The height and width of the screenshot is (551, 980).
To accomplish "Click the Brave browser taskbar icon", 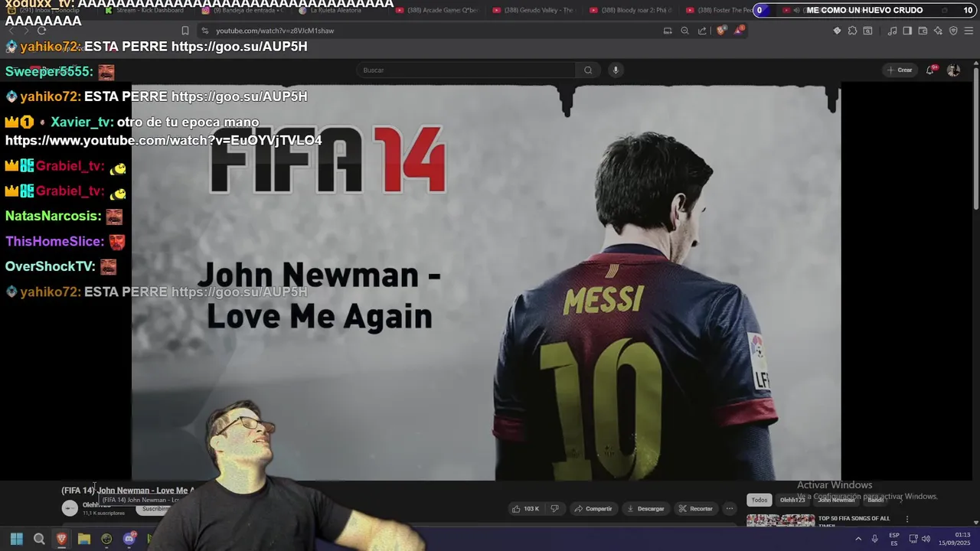I will click(61, 539).
